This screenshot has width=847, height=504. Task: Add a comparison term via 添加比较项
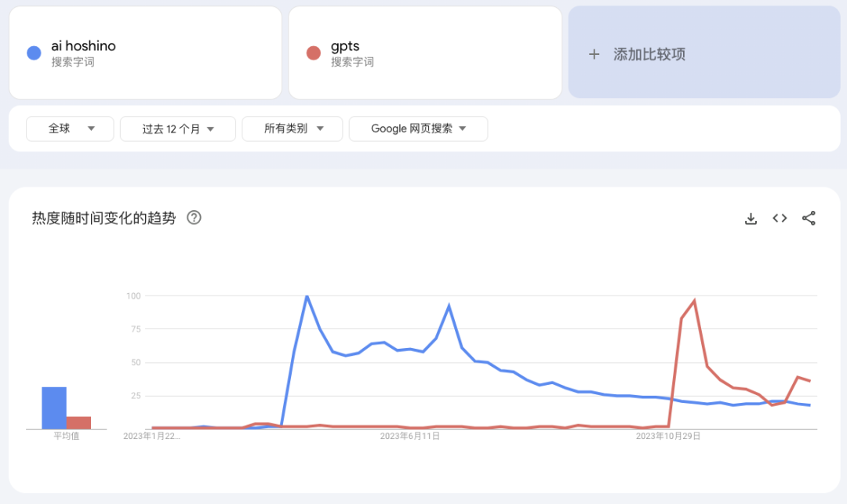(703, 53)
